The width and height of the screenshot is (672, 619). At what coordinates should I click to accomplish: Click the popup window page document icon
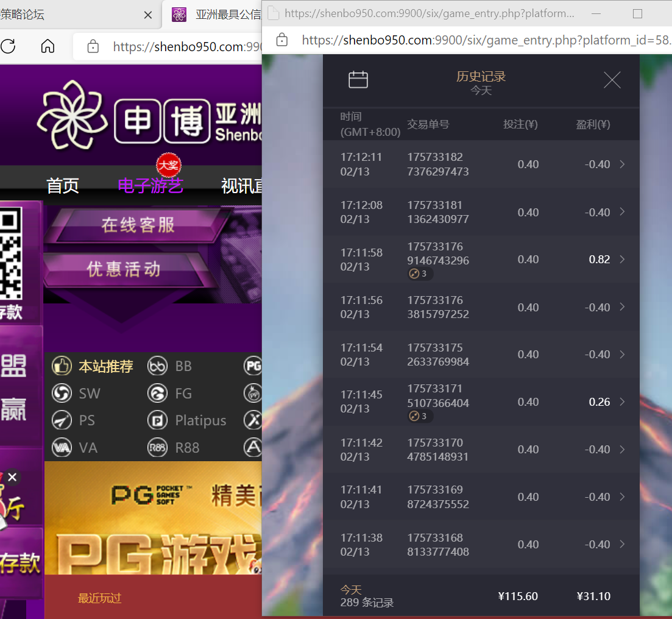273,13
